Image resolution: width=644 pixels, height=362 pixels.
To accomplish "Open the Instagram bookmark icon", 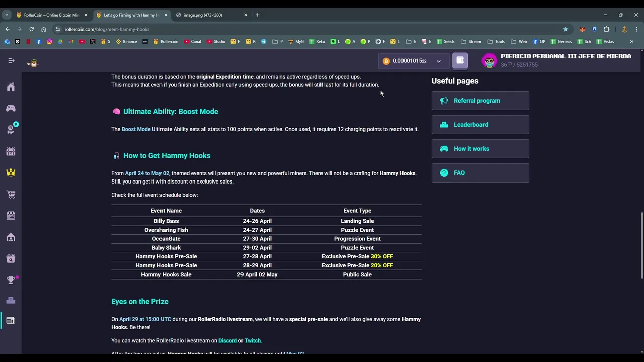I will point(49,42).
